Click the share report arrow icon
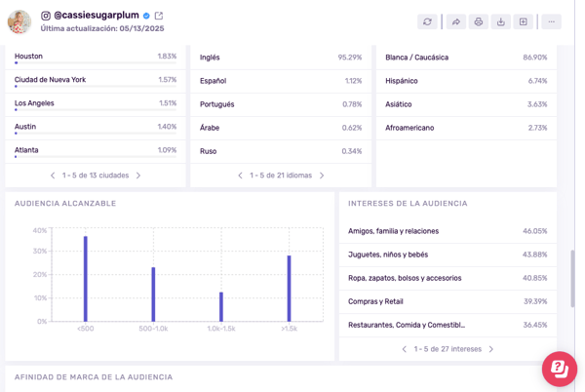585x392 pixels. point(455,21)
